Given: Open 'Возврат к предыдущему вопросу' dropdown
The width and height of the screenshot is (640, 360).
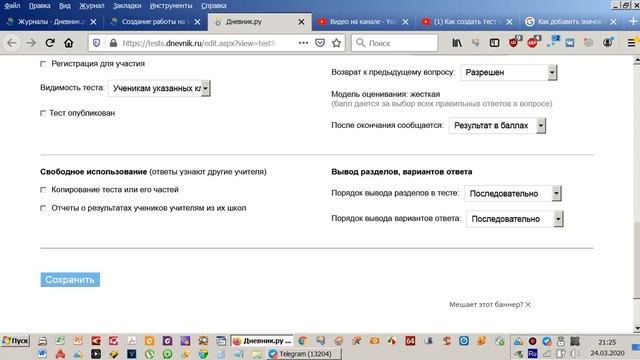Looking at the screenshot, I should (509, 72).
